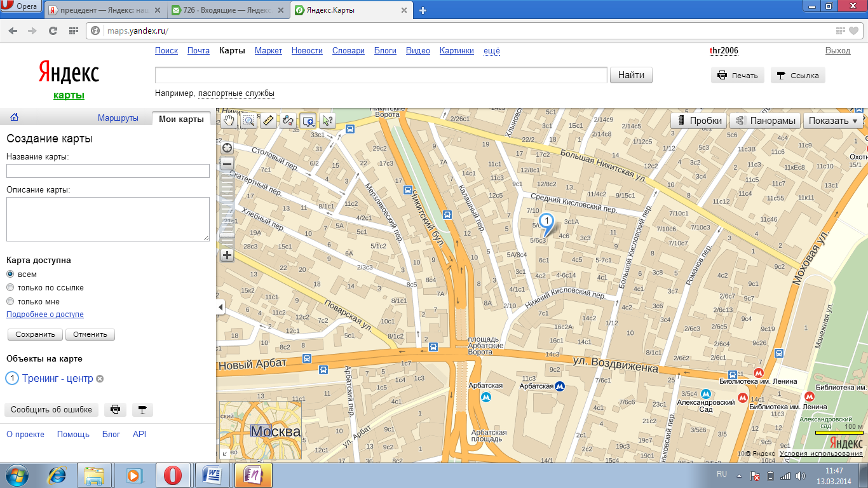Click in the main search input field
This screenshot has width=868, height=488.
[x=381, y=75]
